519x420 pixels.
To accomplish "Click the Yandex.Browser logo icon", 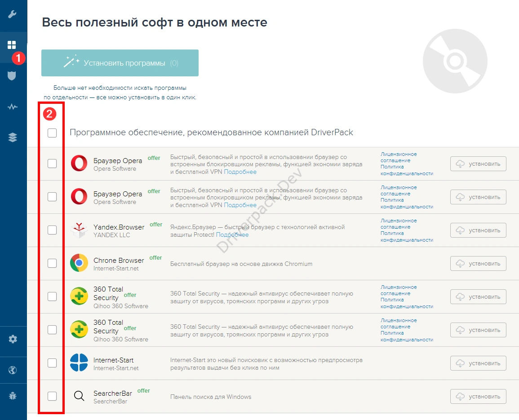I will coord(79,230).
